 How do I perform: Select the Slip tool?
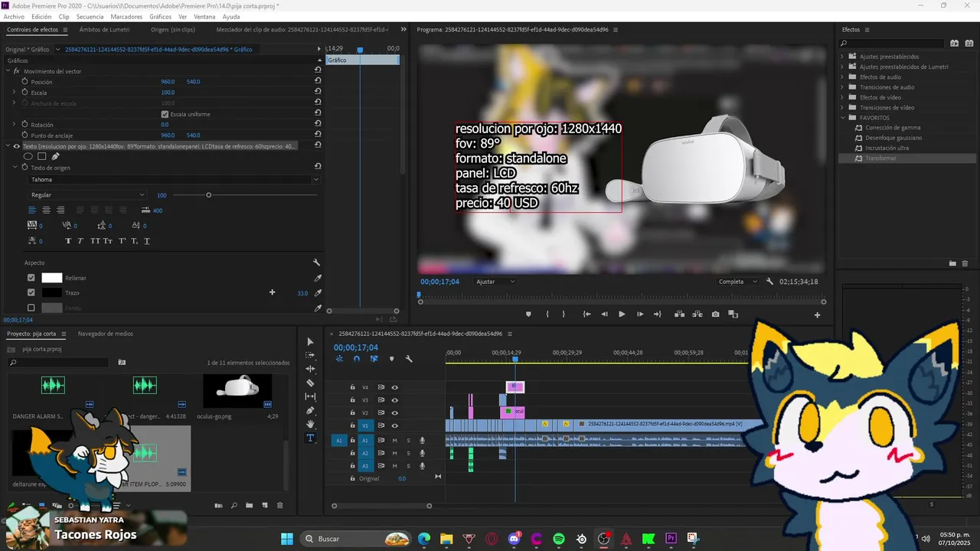coord(310,396)
